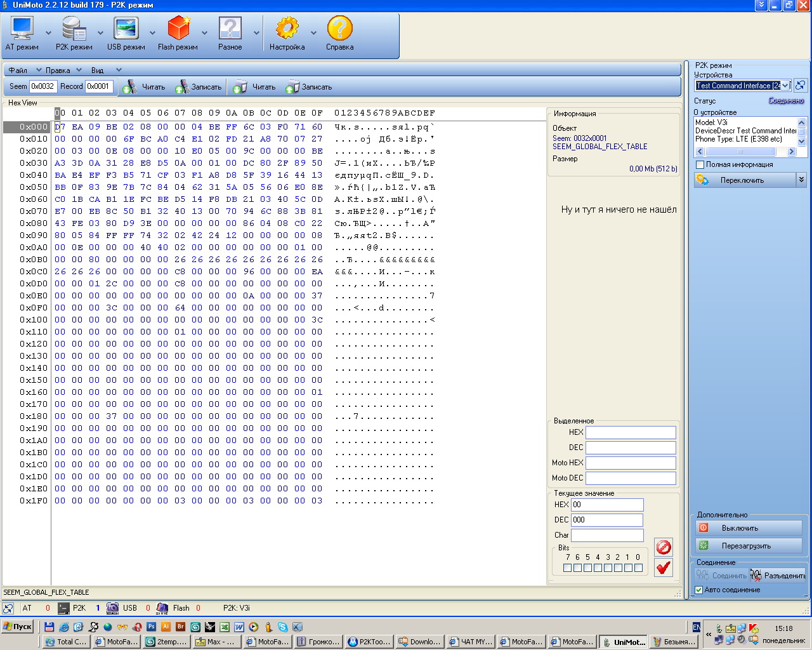Launch Photoshop from quick launch
The height and width of the screenshot is (650, 812).
tap(151, 627)
